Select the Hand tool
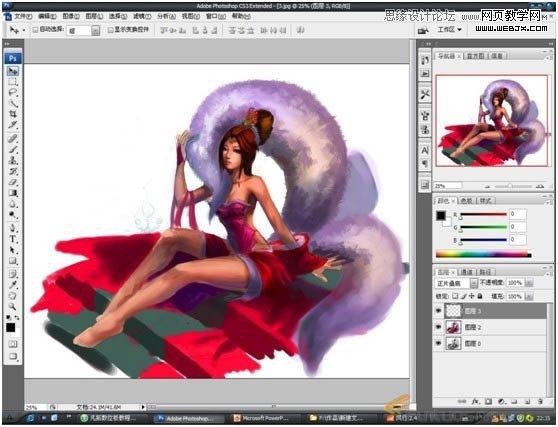The height and width of the screenshot is (427, 558). coord(13,295)
